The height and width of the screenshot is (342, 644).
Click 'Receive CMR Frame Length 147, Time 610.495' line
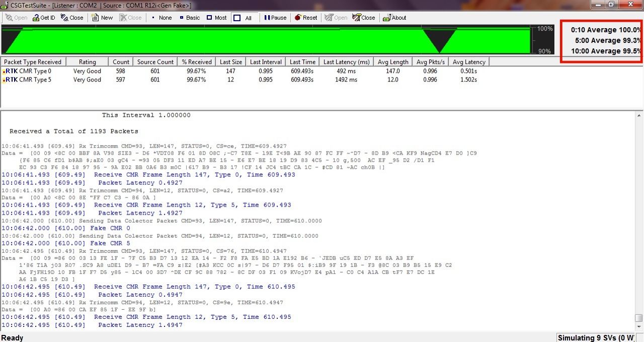148,287
